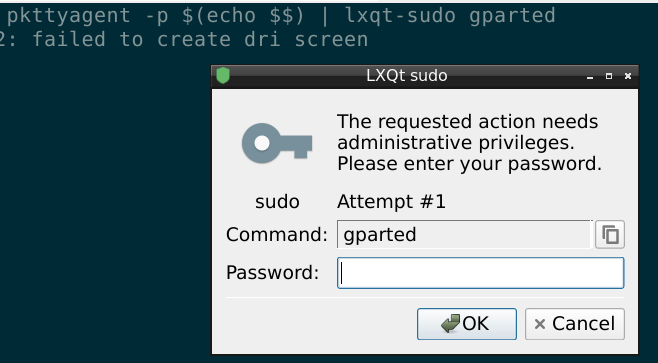Click the "sudo" label under the key icon
Image resolution: width=658 pixels, height=363 pixels.
(277, 202)
